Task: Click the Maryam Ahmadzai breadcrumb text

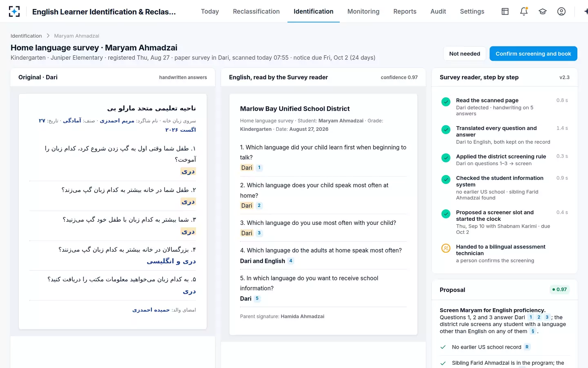Action: 77,36
